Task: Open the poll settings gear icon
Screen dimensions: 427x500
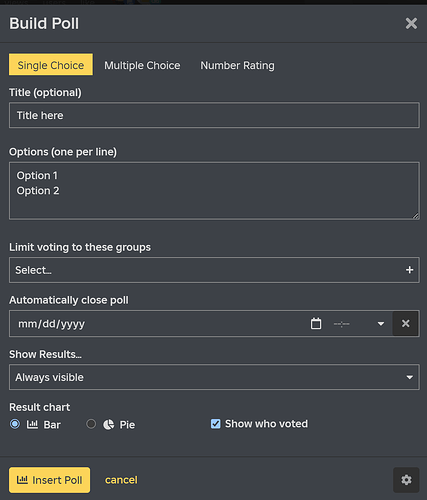Action: point(406,480)
